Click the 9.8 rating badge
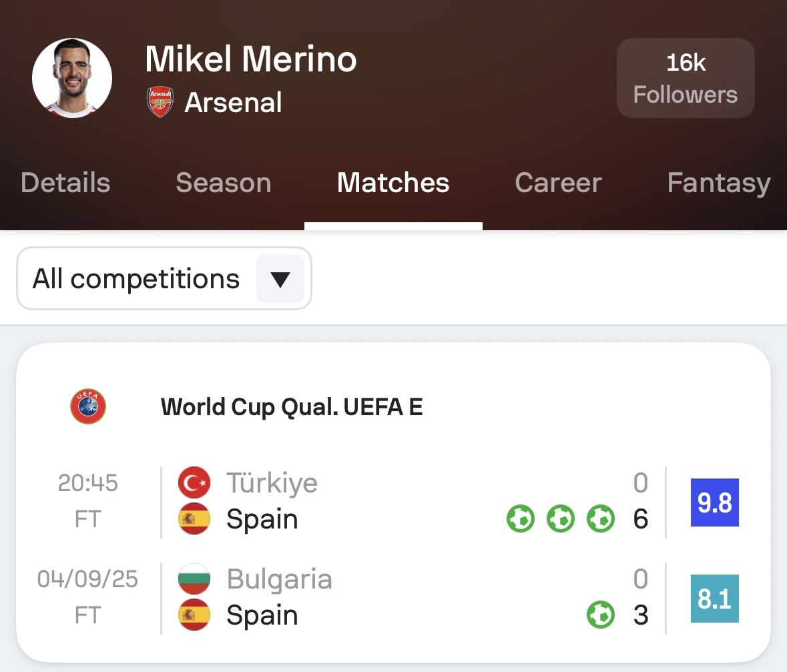The width and height of the screenshot is (787, 672). tap(715, 502)
